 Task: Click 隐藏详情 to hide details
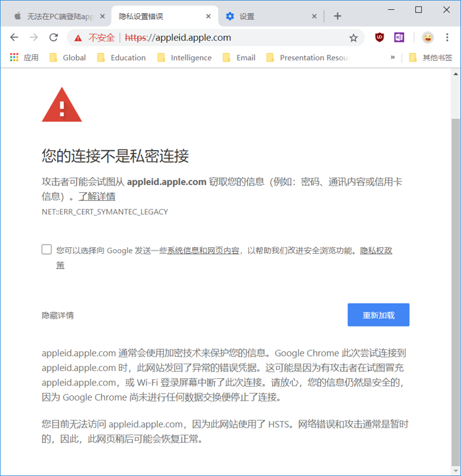(57, 315)
